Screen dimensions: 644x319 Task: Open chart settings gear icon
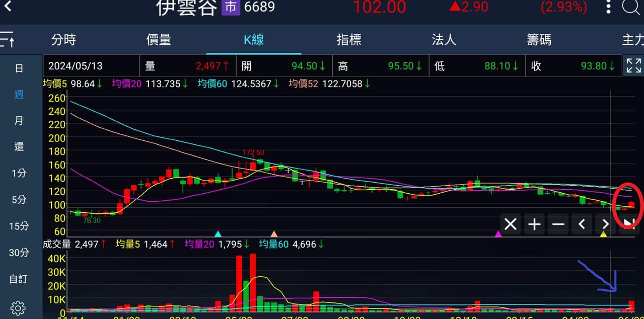(x=18, y=307)
